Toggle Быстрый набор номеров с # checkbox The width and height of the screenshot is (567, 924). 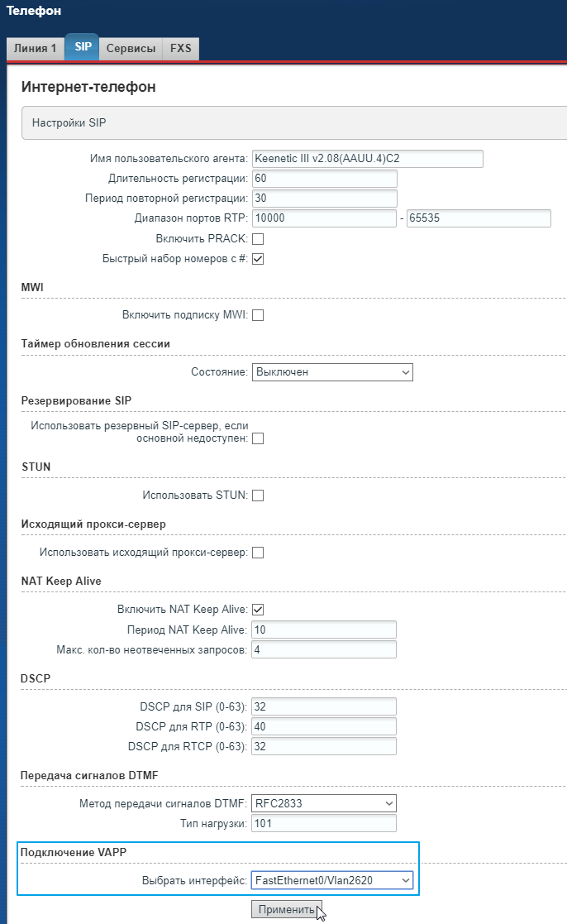[258, 259]
